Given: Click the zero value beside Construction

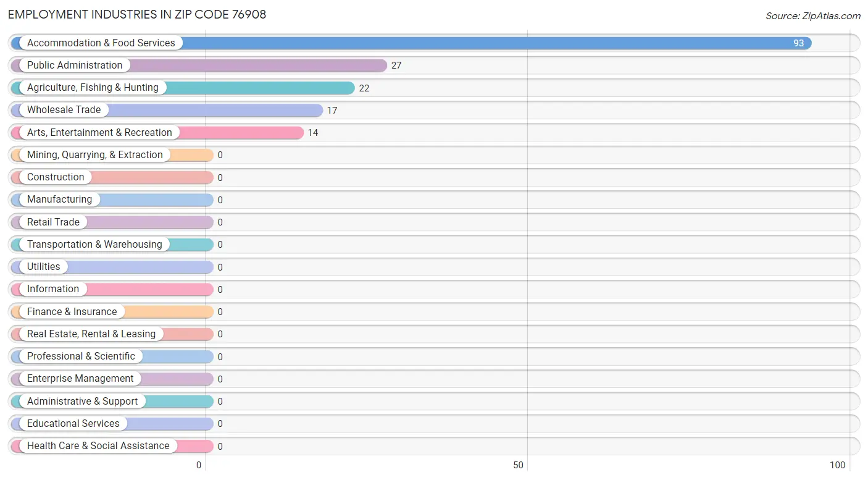Looking at the screenshot, I should pos(220,178).
